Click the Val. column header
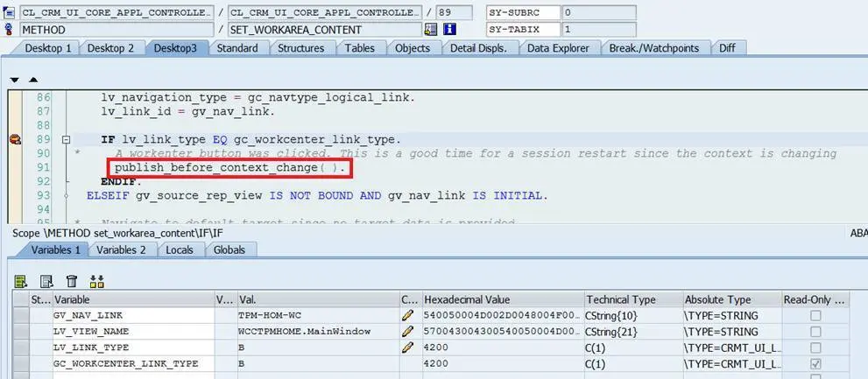Screen dimensions: 868x379 [318, 299]
